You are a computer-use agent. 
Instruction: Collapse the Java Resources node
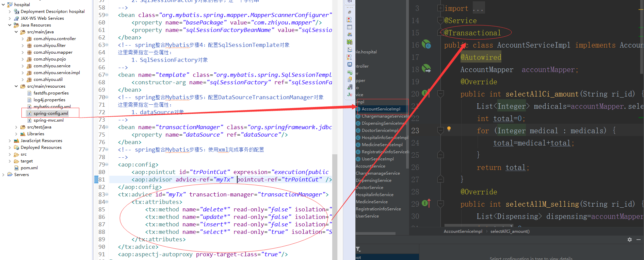(10, 25)
